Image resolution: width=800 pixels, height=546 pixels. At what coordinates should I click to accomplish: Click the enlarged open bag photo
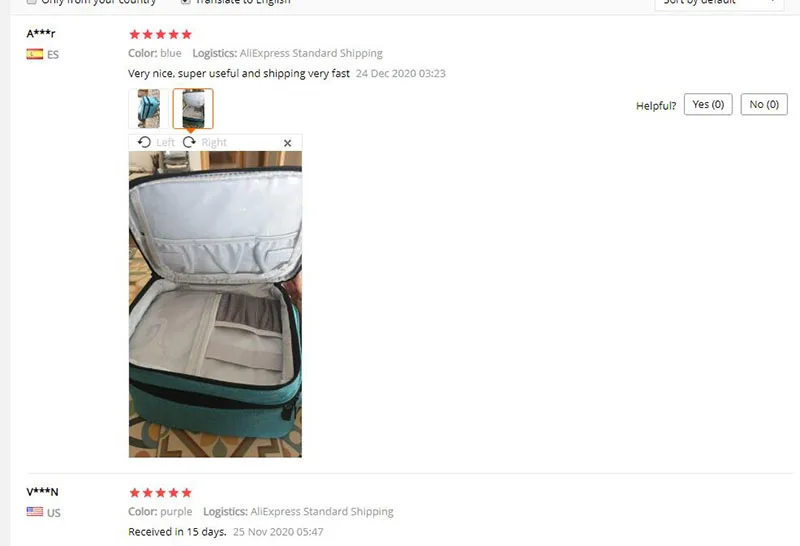[x=215, y=304]
